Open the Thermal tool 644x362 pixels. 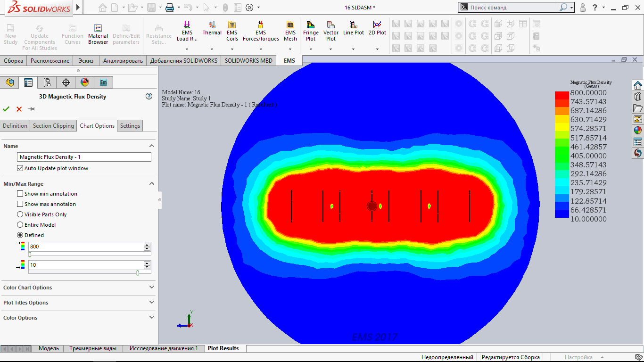[x=212, y=29]
